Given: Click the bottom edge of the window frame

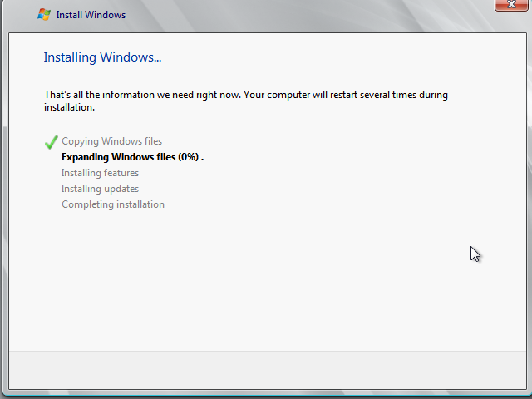Looking at the screenshot, I should click(x=266, y=392).
